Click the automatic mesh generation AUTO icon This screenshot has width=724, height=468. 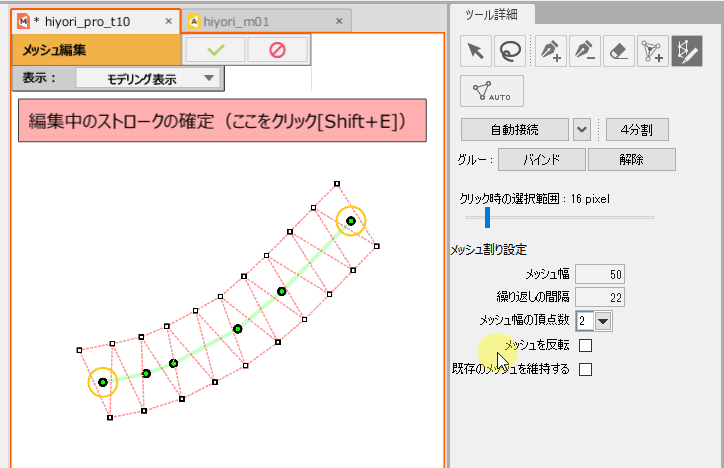492,90
